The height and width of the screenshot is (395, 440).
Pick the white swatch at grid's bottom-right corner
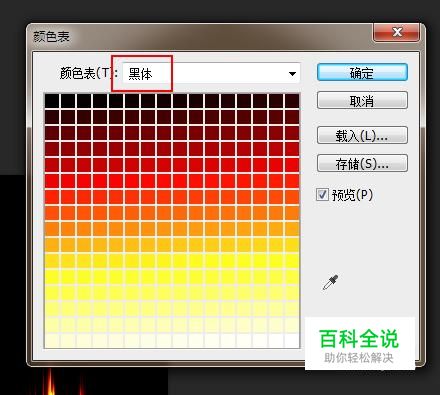[x=292, y=341]
